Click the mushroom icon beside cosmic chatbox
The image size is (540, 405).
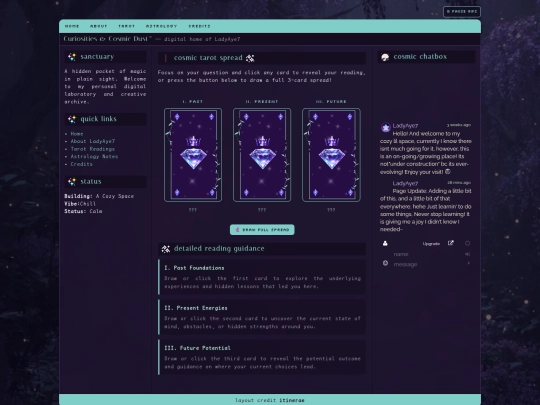coord(385,57)
